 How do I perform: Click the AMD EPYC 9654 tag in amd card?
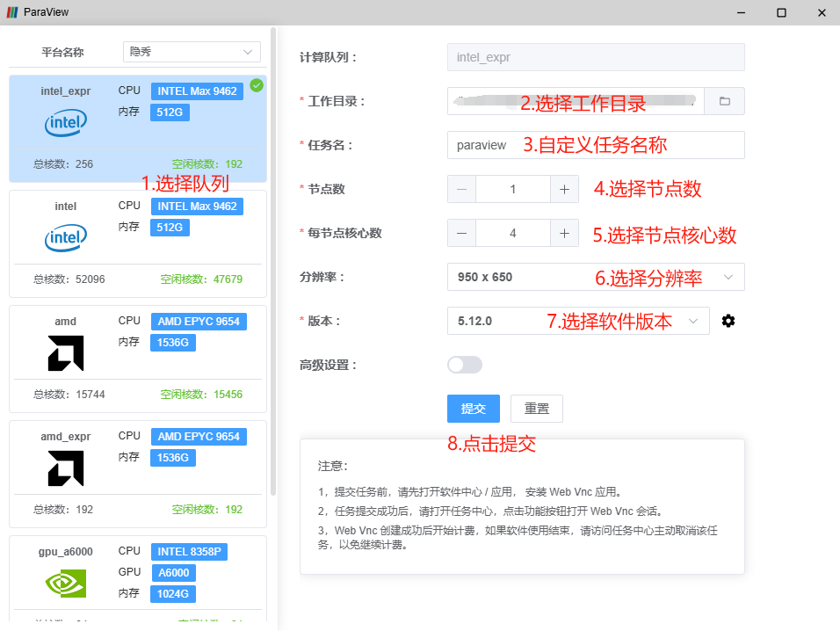click(199, 322)
